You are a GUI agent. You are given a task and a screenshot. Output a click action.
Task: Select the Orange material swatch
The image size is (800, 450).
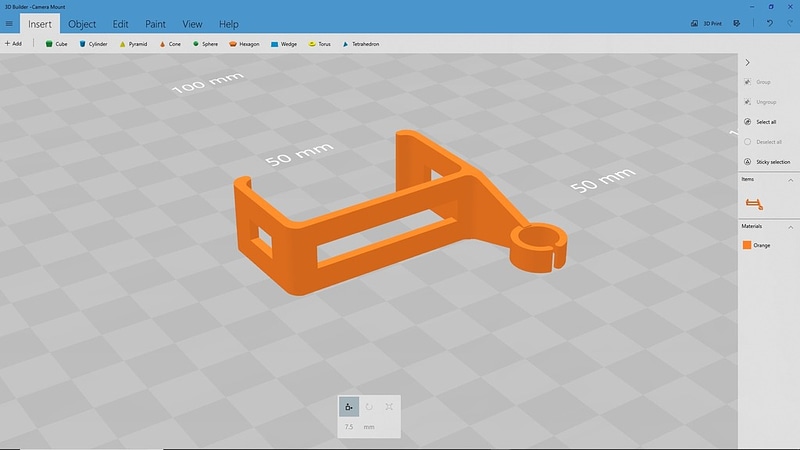click(x=747, y=245)
